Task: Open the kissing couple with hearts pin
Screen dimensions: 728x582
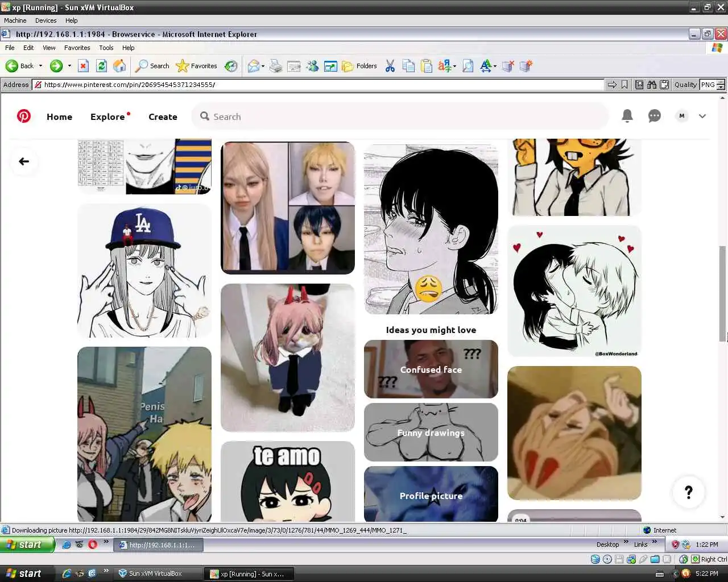Action: [574, 292]
